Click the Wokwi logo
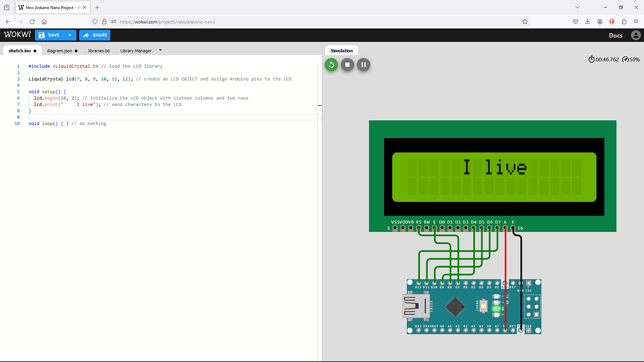644x362 pixels. pos(17,35)
